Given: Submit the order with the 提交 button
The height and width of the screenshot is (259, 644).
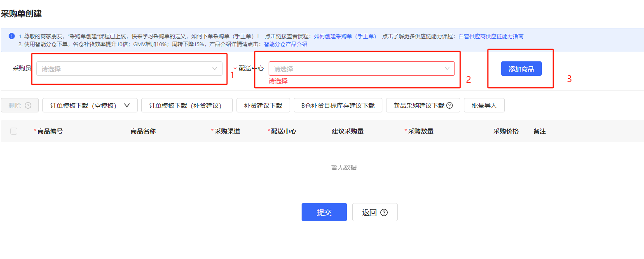Looking at the screenshot, I should 324,212.
